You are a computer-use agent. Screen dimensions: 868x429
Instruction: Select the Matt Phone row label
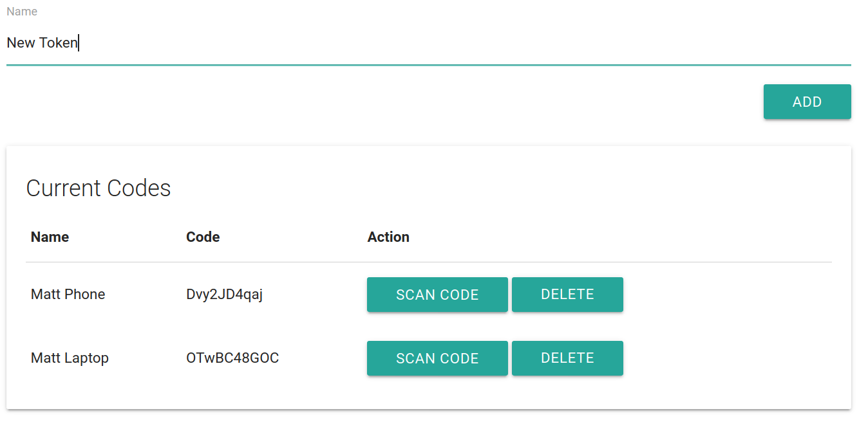coord(68,294)
